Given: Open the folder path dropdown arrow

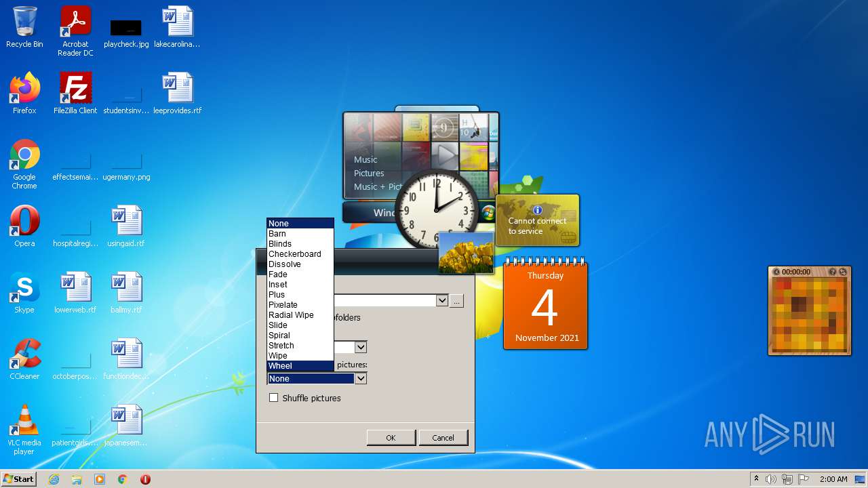Looking at the screenshot, I should [442, 300].
